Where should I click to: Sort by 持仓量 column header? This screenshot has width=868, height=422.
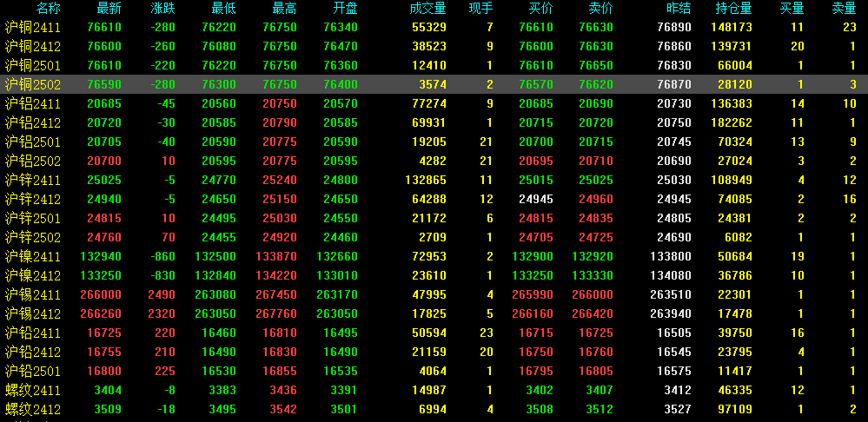point(734,9)
